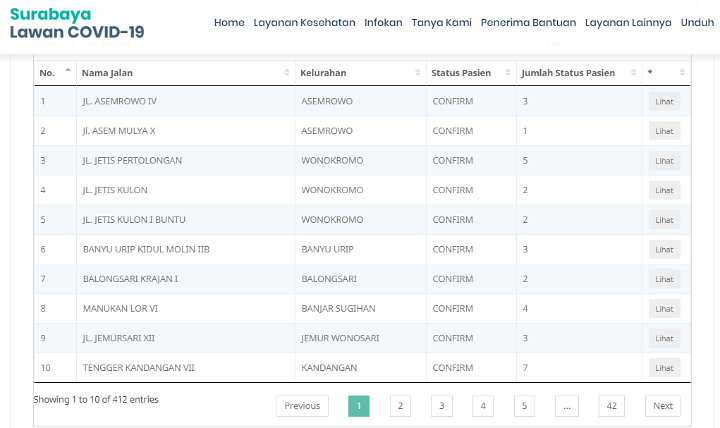Image resolution: width=720 pixels, height=428 pixels.
Task: Click the ellipsis pagination button
Action: [x=567, y=406]
